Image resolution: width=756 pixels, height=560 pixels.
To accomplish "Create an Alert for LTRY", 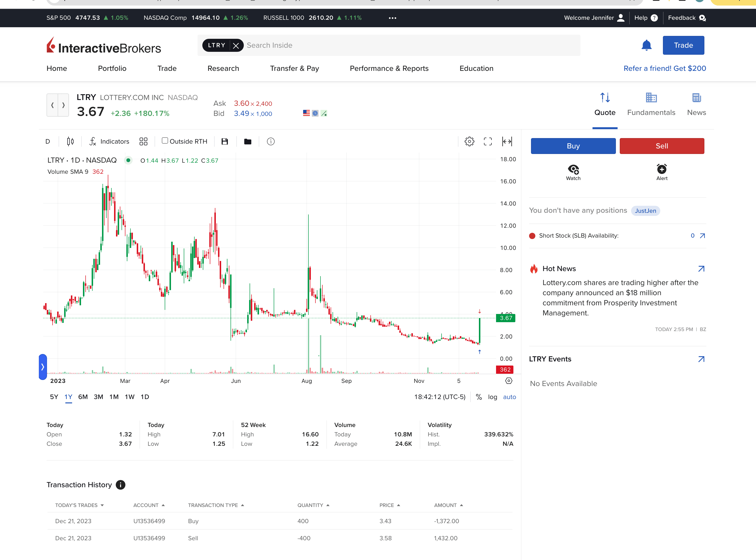I will click(661, 172).
